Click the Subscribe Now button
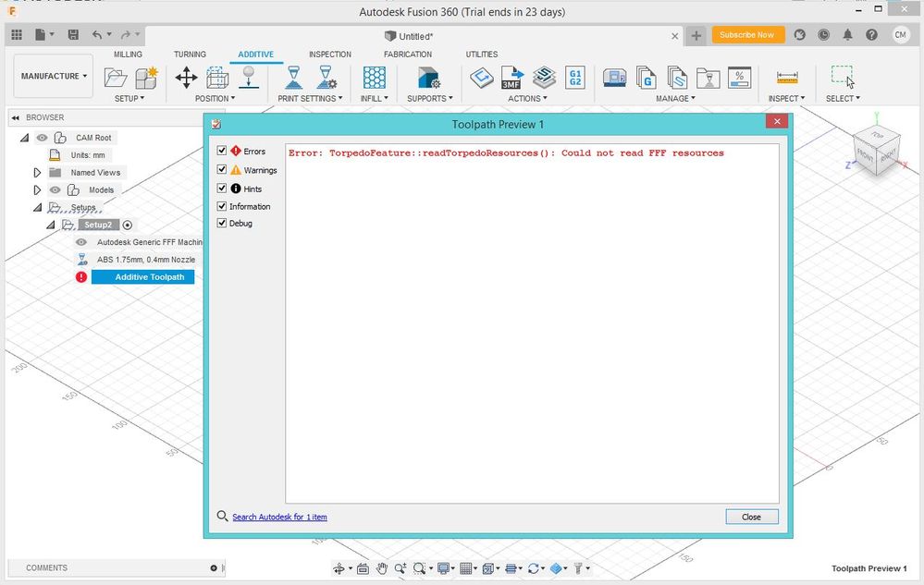The width and height of the screenshot is (924, 585). coord(747,35)
